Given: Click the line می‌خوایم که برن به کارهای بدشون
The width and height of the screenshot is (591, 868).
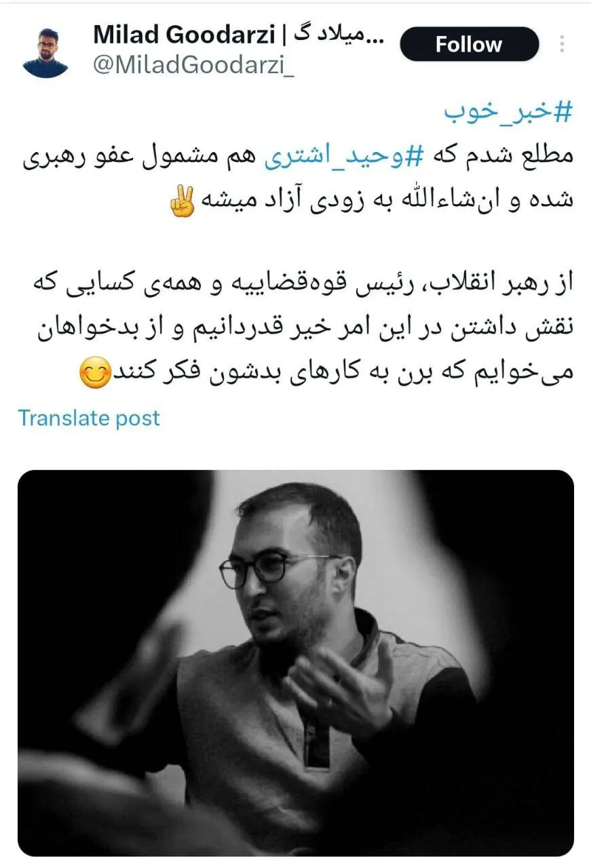Looking at the screenshot, I should point(327,375).
